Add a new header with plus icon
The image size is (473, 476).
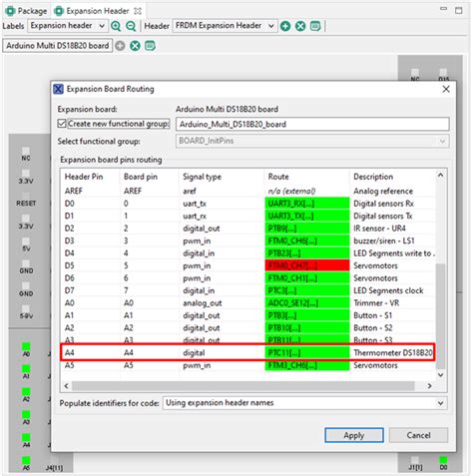pyautogui.click(x=285, y=26)
